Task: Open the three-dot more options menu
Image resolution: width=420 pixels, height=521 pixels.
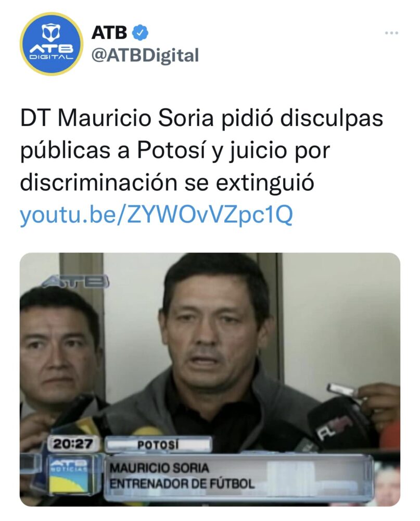Action: (x=391, y=33)
